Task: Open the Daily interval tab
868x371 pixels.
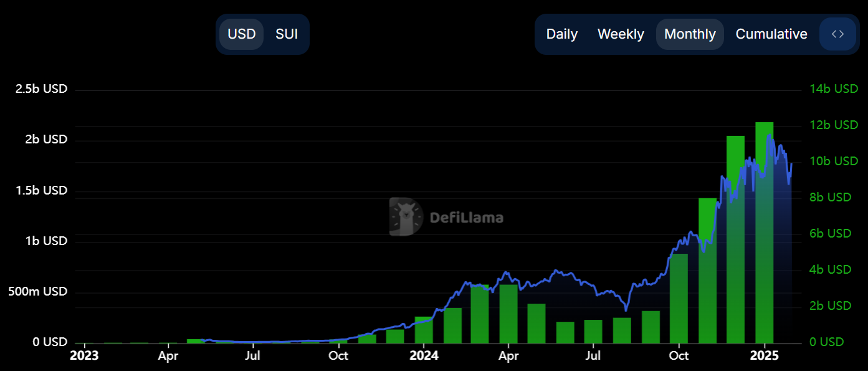Action: [x=561, y=34]
